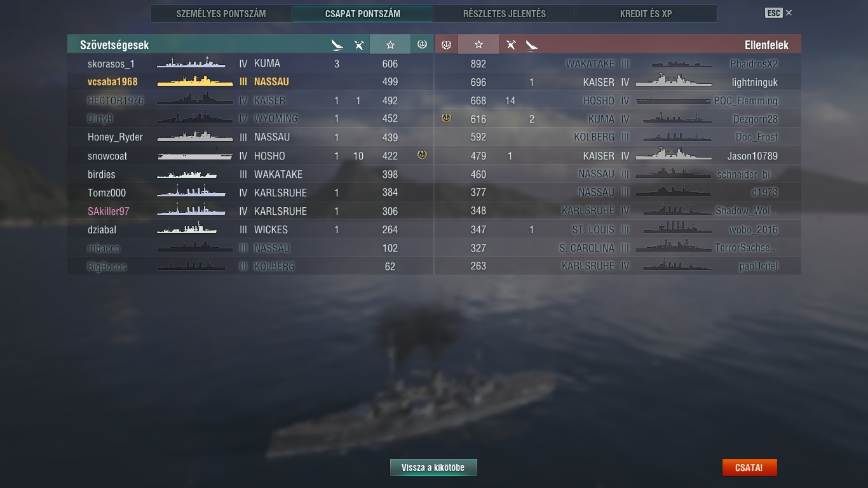
Task: Click allies achievements medal column header
Action: pyautogui.click(x=422, y=44)
